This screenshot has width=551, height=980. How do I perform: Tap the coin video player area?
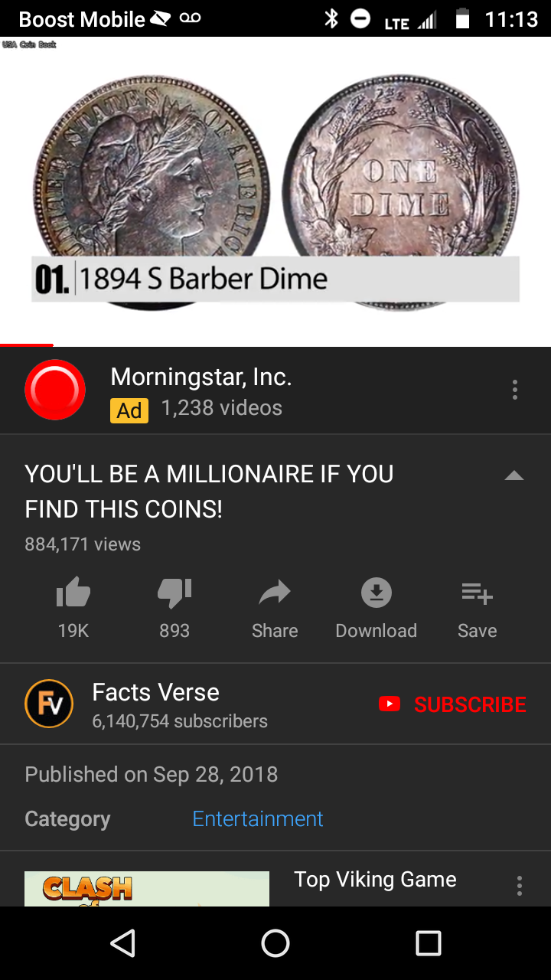point(275,191)
